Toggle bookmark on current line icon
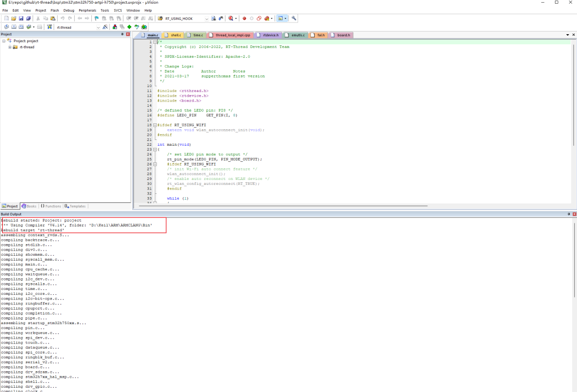Screen dimensions: 577x392 (x=97, y=18)
